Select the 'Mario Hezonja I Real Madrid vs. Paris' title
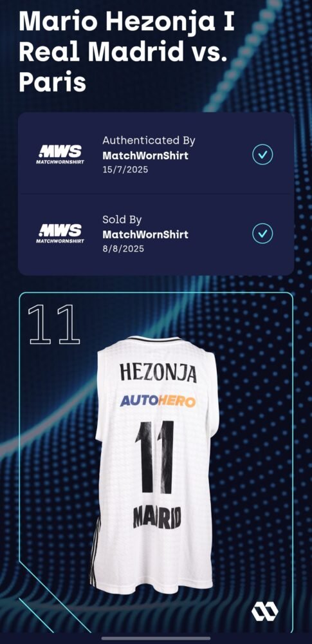This screenshot has height=644, width=312. click(127, 52)
